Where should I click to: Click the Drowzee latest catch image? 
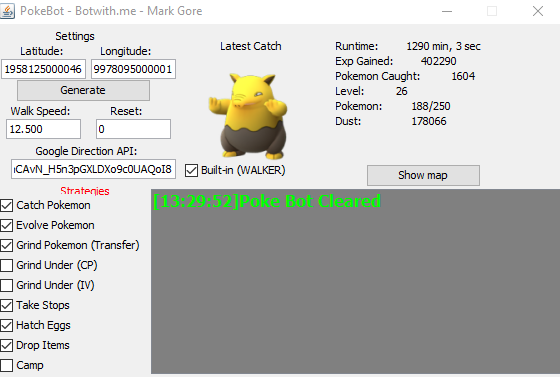[249, 116]
